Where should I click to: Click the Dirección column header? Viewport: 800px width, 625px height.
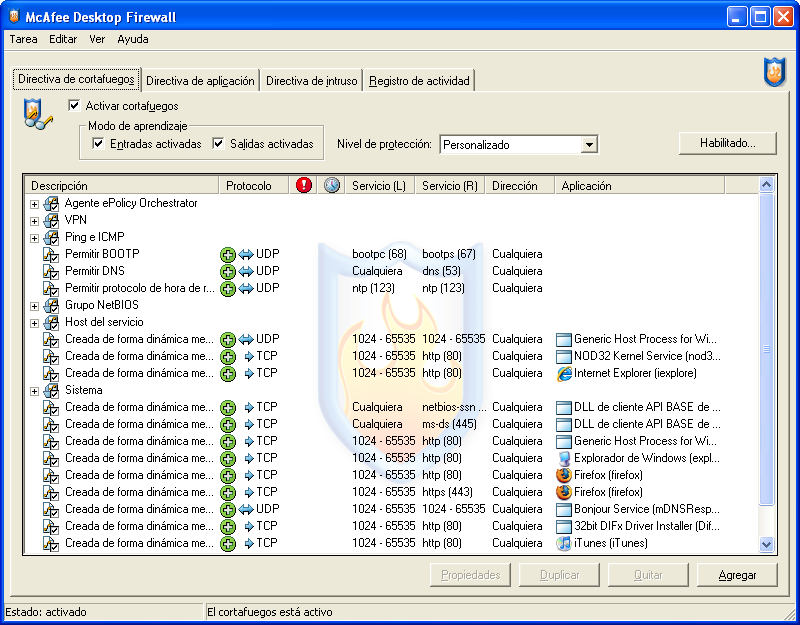[520, 185]
